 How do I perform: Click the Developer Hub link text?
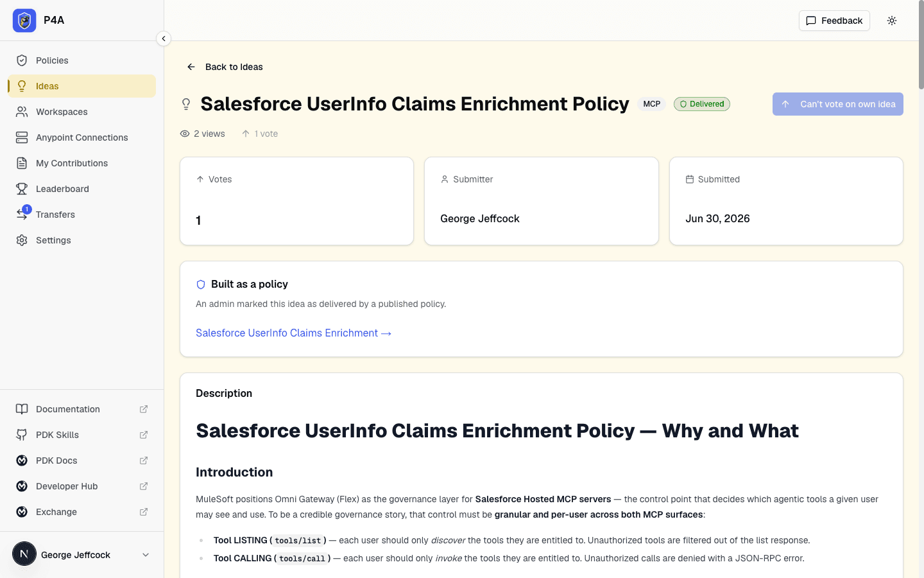point(67,486)
